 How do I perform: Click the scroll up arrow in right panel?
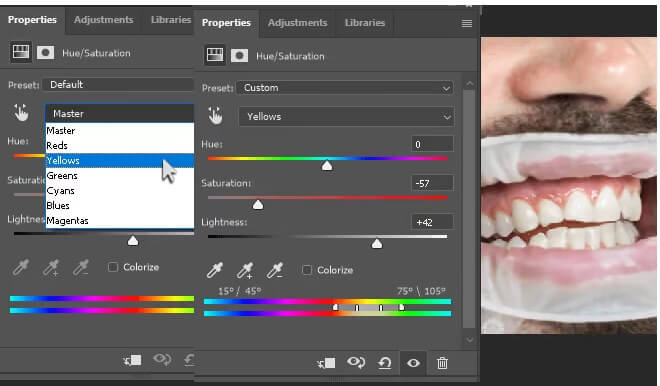click(469, 84)
